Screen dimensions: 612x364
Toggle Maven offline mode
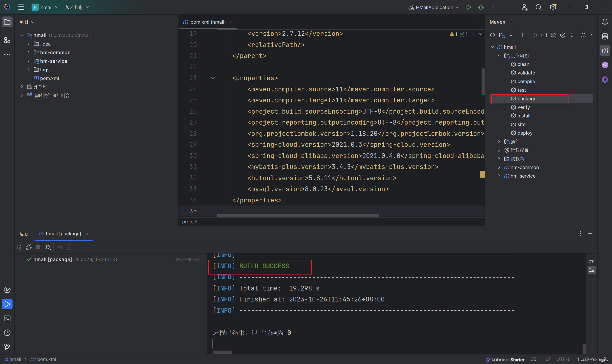pyautogui.click(x=553, y=35)
